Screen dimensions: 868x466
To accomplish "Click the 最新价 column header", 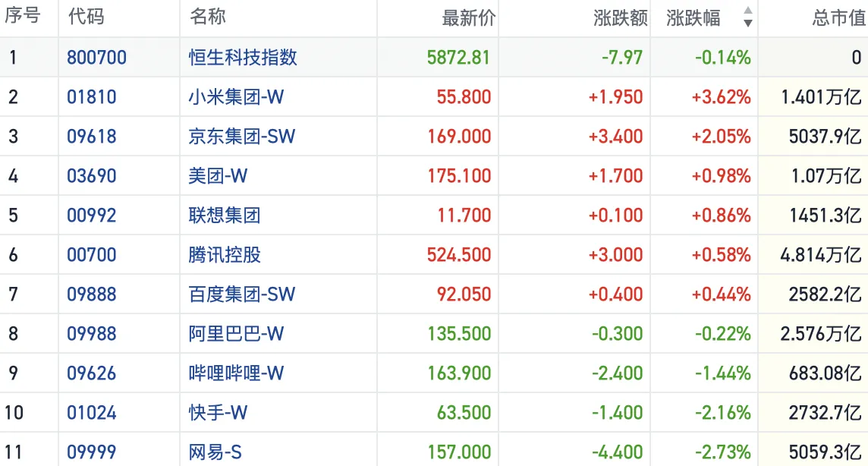I will (468, 18).
